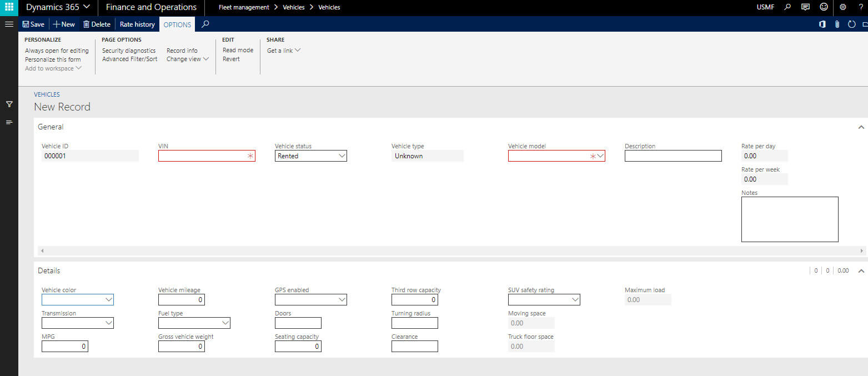868x376 pixels.
Task: Show the filter pane funnel icon
Action: [x=9, y=104]
